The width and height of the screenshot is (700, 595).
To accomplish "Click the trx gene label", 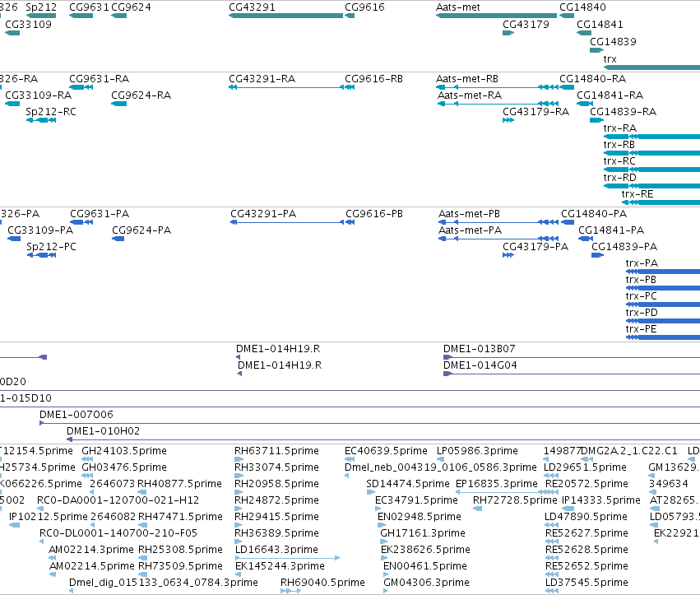I will click(x=610, y=59).
